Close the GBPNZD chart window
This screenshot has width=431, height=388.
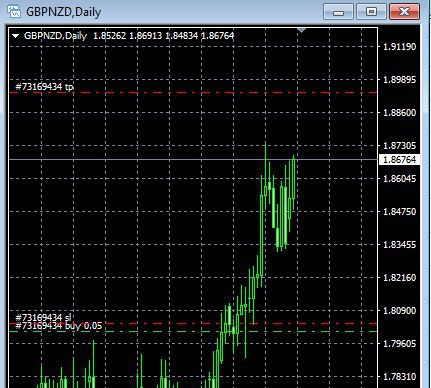tap(404, 12)
